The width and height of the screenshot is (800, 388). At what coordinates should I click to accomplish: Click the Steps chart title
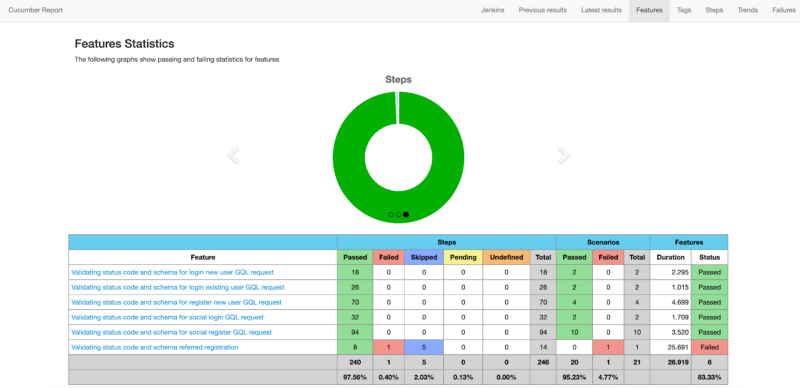tap(398, 80)
